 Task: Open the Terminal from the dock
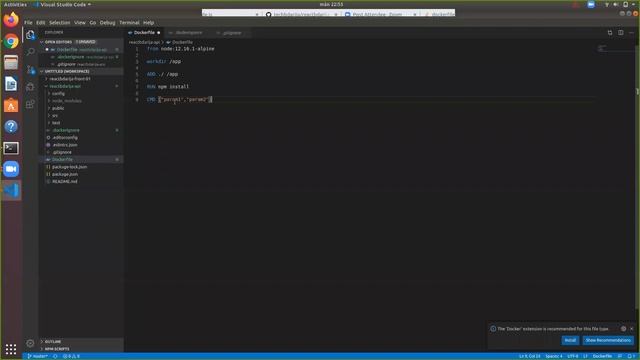11,148
